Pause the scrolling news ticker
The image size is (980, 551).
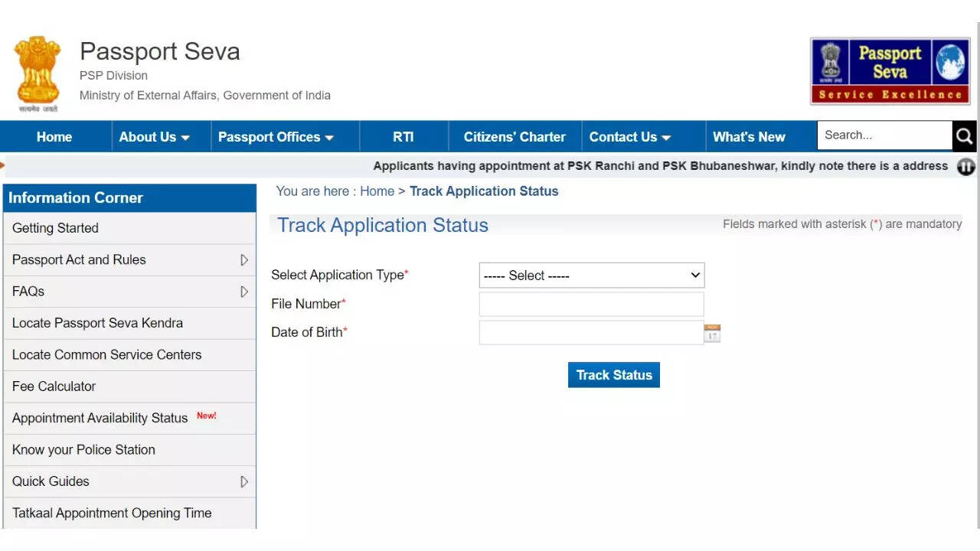tap(965, 167)
